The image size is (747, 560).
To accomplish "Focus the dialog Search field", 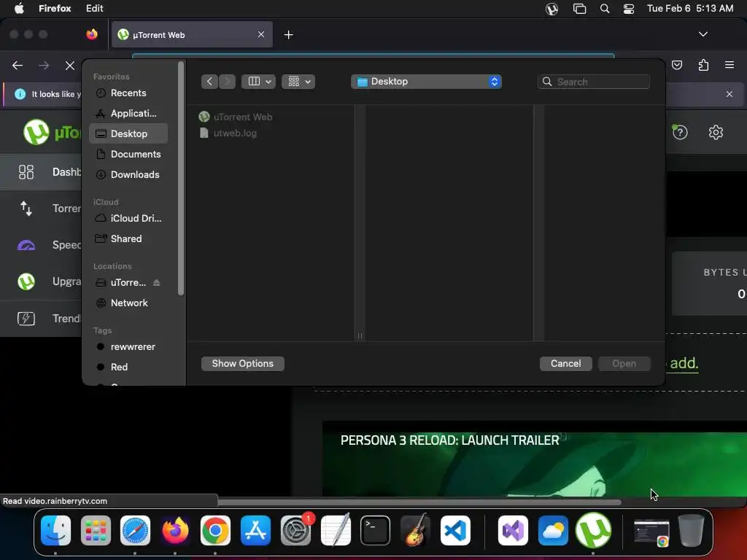I will pos(594,82).
